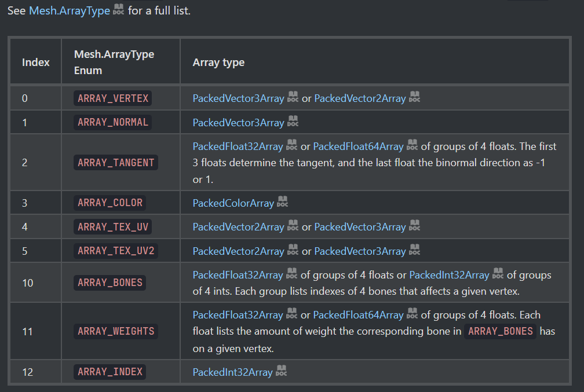Click the inline ARRAY_BONES code in weights description
This screenshot has height=392, width=584.
click(x=500, y=332)
